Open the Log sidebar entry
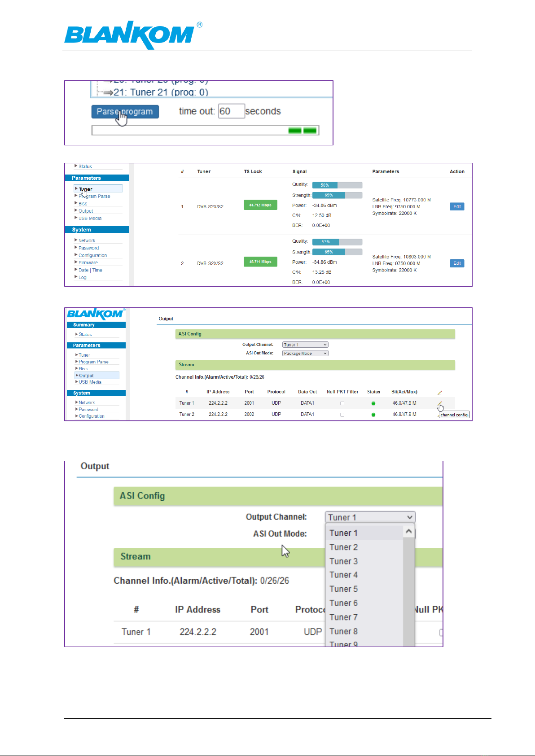The width and height of the screenshot is (535, 756). coord(82,277)
